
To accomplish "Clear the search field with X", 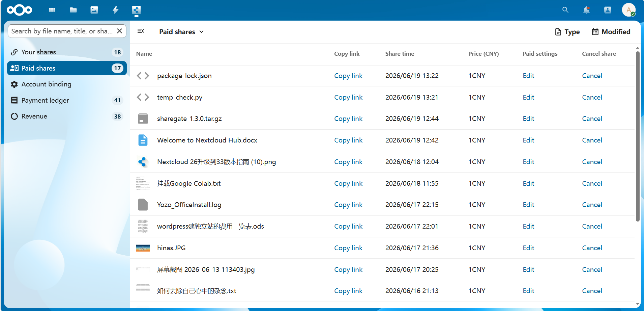I will (119, 31).
